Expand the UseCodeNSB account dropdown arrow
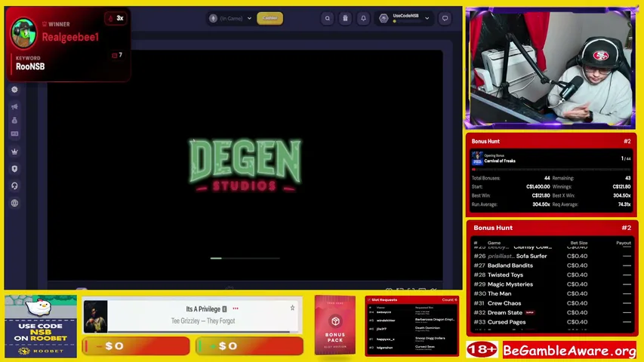 [x=427, y=18]
